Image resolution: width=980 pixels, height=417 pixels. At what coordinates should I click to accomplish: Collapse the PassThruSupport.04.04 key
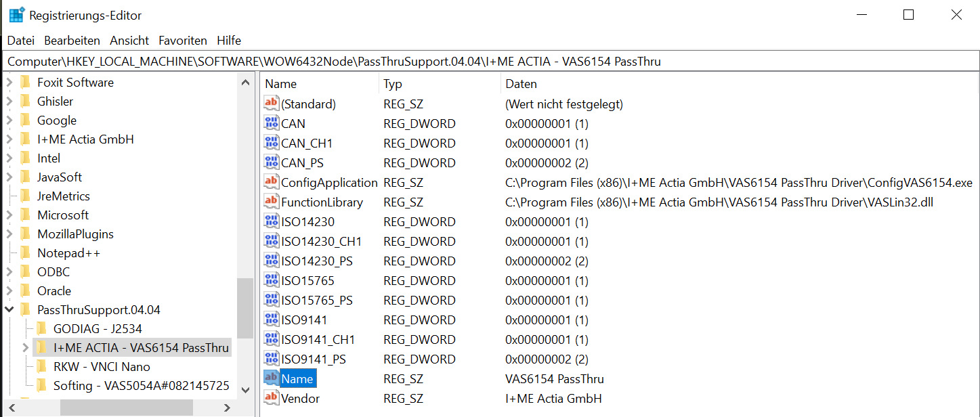9,309
